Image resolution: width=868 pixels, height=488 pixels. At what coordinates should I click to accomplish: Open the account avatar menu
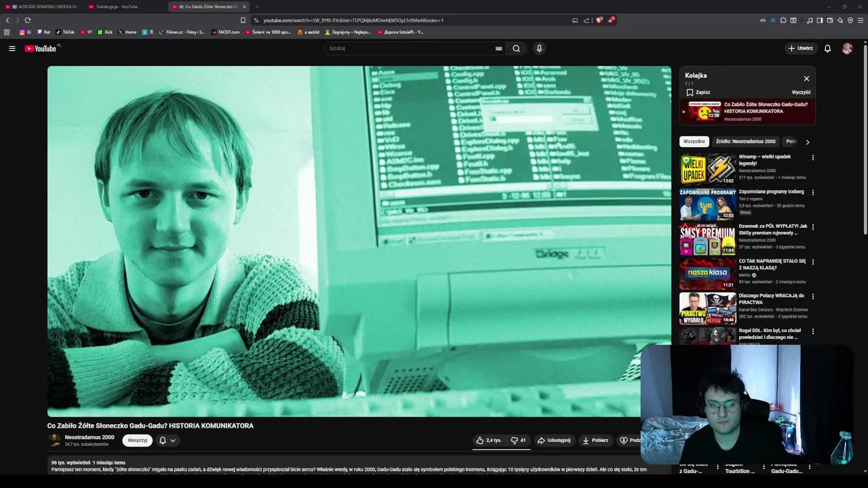847,48
